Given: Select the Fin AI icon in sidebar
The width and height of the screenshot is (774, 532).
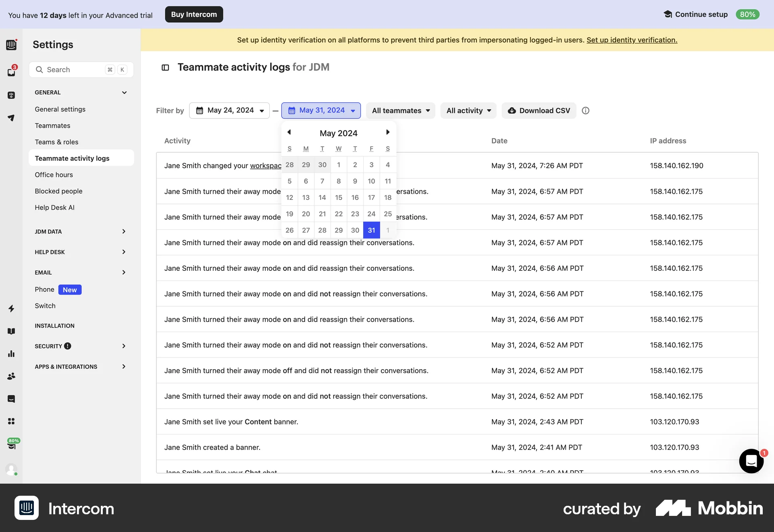Looking at the screenshot, I should tap(11, 95).
